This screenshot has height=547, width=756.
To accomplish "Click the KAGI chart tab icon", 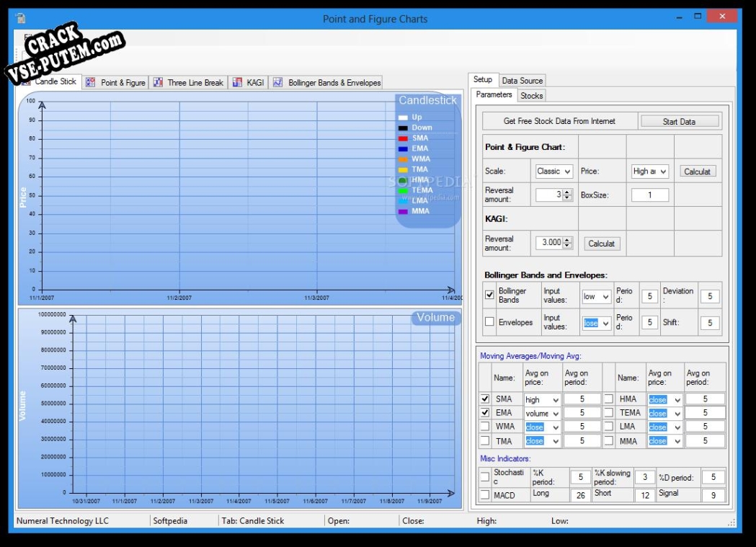I will pos(237,83).
